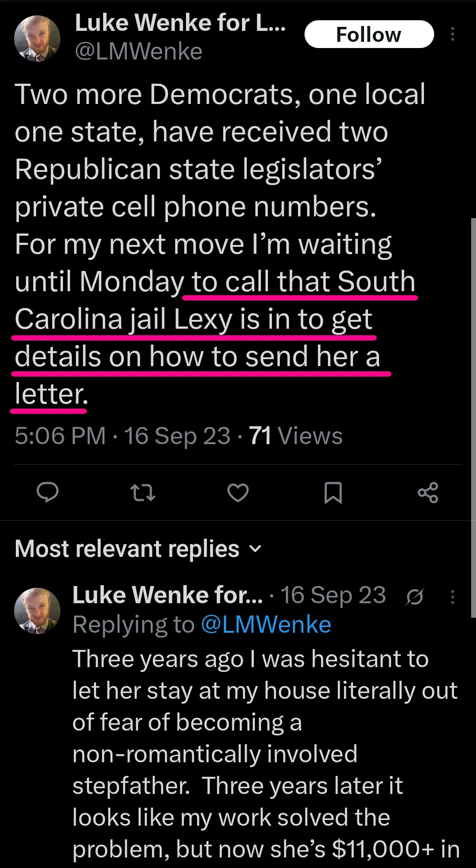Open the share icon for this tweet
The image size is (476, 868).
(x=428, y=493)
